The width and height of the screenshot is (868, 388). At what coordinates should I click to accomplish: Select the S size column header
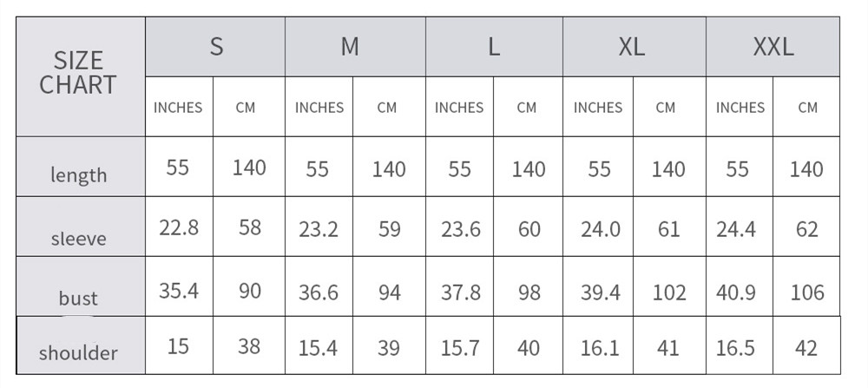(x=215, y=47)
